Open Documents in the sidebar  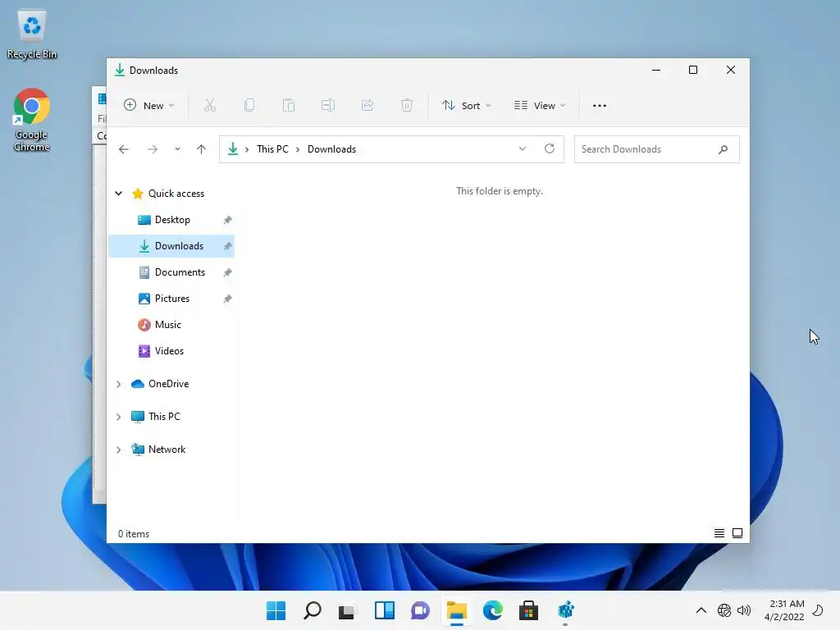tap(180, 272)
